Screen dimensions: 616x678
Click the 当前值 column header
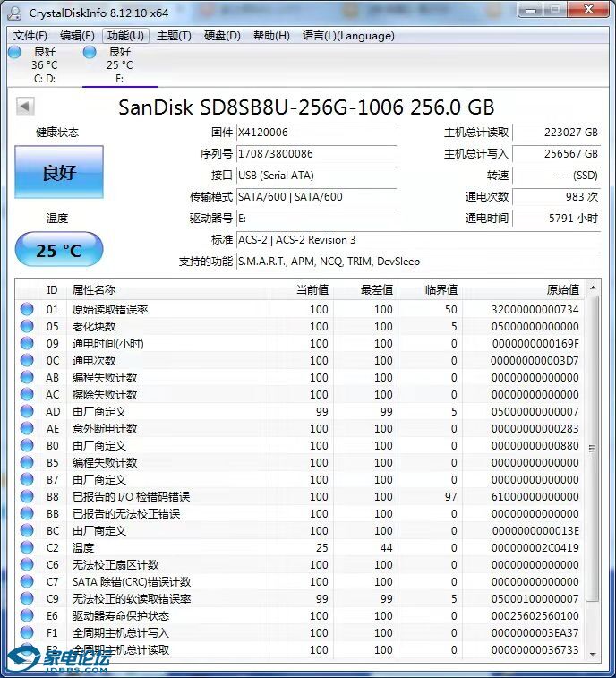point(302,290)
